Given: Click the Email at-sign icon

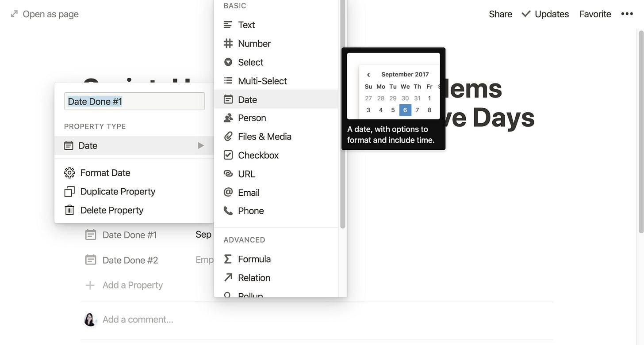Looking at the screenshot, I should point(228,192).
